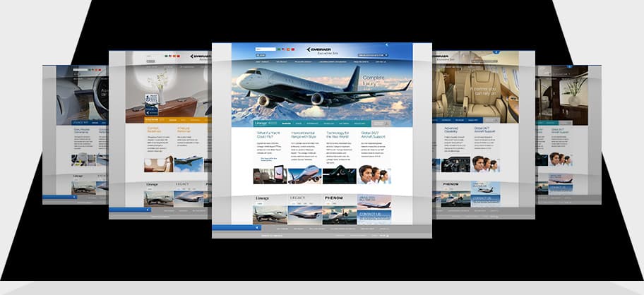This screenshot has width=644, height=295.
Task: Click the Phenom jet photo in center page footer
Action: coord(340,215)
